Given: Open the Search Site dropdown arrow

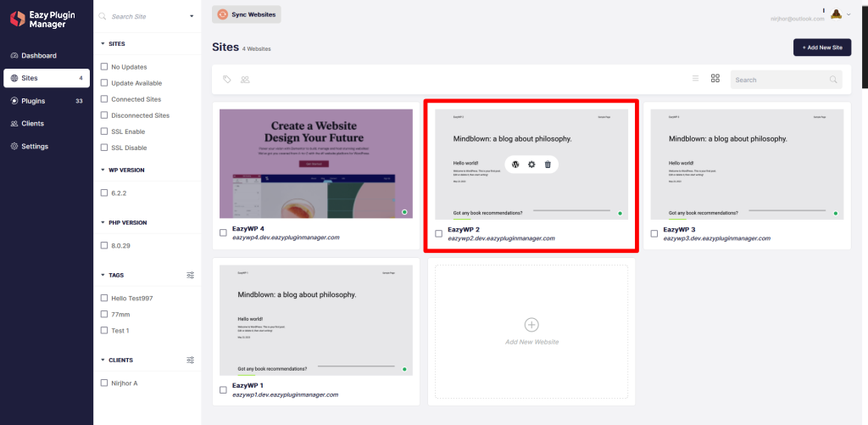Looking at the screenshot, I should click(192, 16).
